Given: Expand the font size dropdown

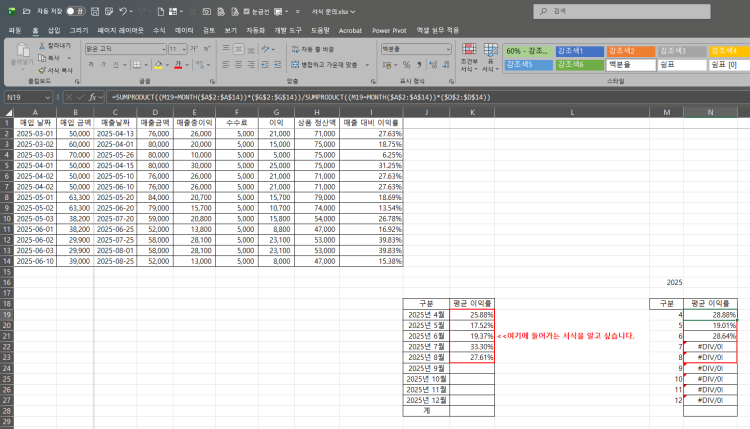Looking at the screenshot, I should (x=184, y=48).
